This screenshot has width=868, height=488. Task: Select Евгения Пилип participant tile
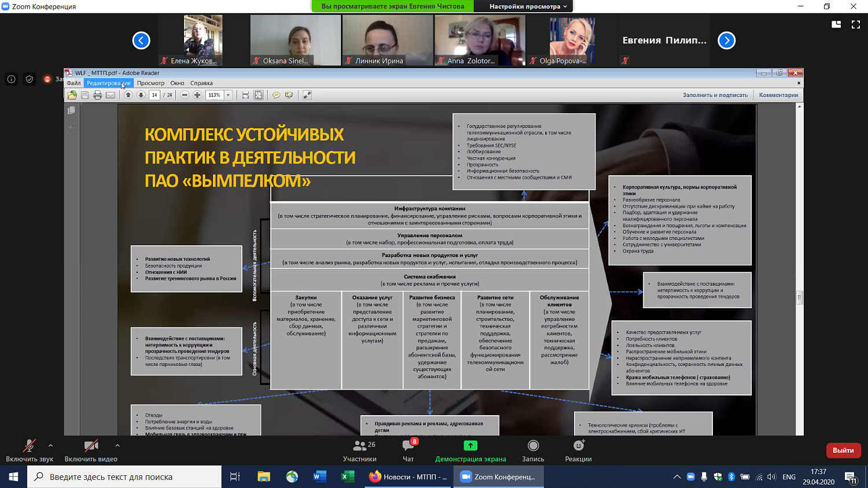pyautogui.click(x=665, y=40)
